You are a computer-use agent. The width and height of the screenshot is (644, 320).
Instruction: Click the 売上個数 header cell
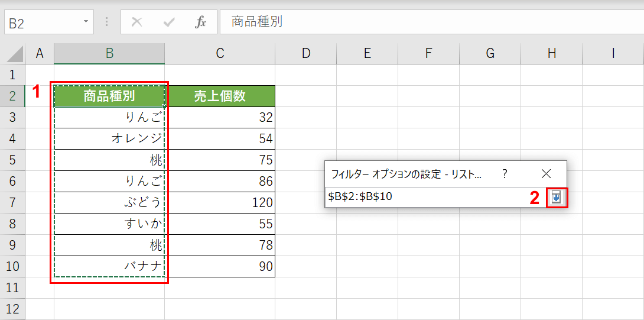[x=220, y=96]
